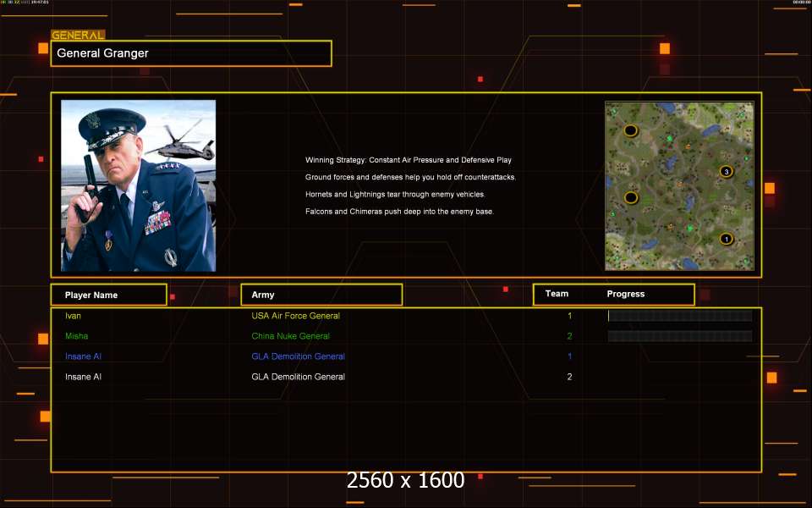Click the Player Name column header
This screenshot has height=508, width=812.
click(x=109, y=295)
